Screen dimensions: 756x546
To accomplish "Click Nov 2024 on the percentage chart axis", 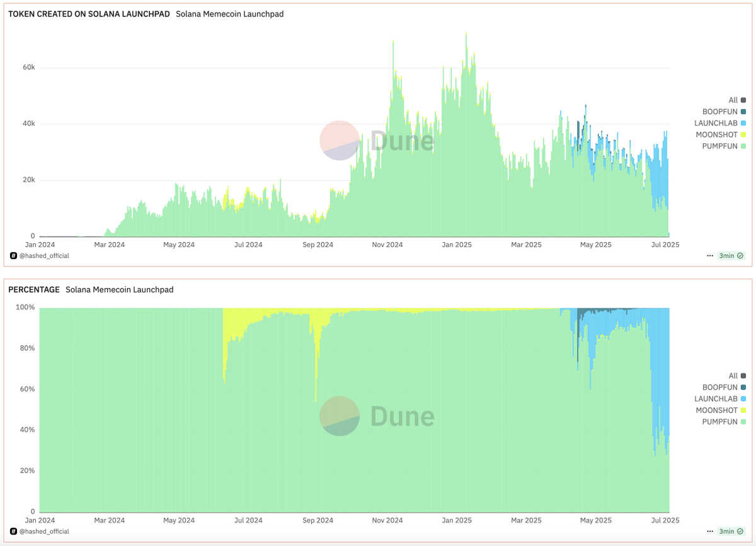I will (387, 520).
